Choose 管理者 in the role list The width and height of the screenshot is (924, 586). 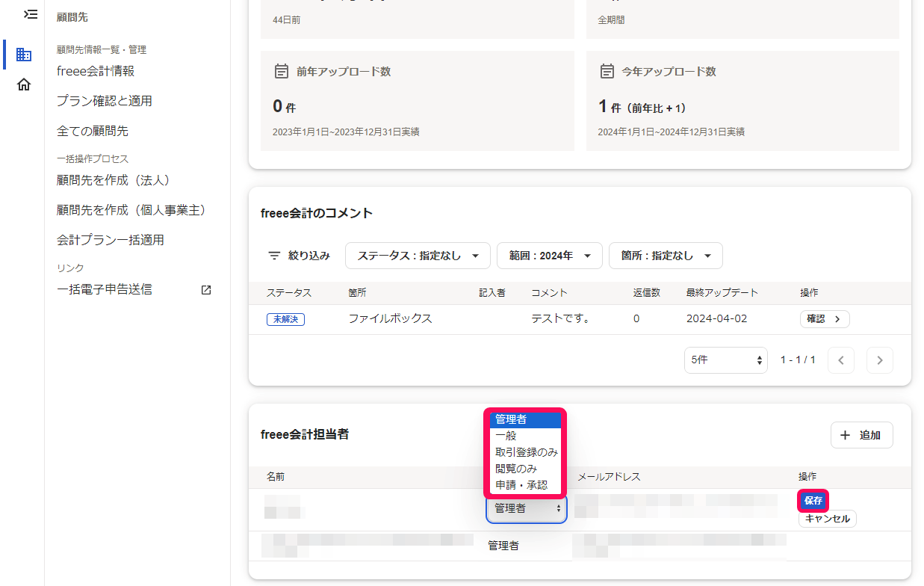pos(526,419)
